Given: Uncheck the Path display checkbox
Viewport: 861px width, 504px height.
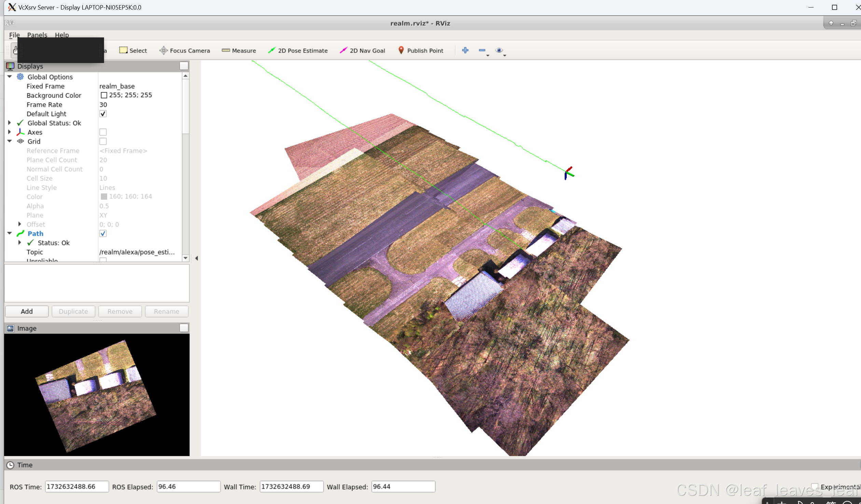Looking at the screenshot, I should pos(103,233).
